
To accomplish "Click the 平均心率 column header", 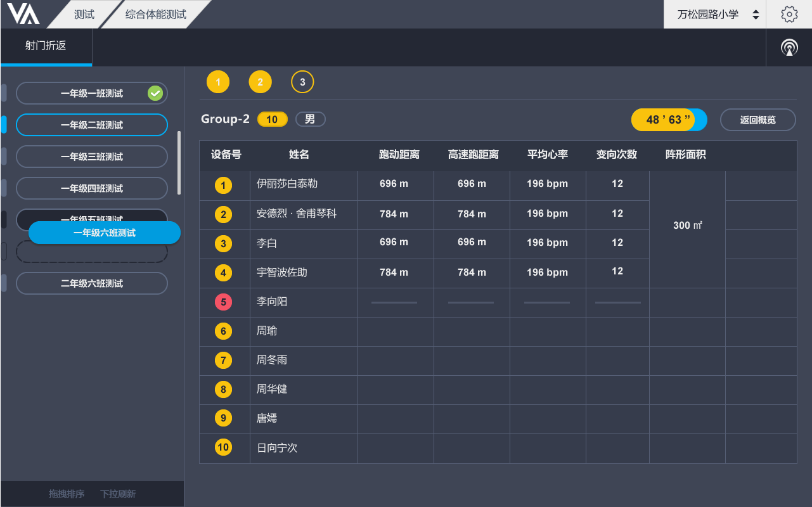I will [x=548, y=155].
